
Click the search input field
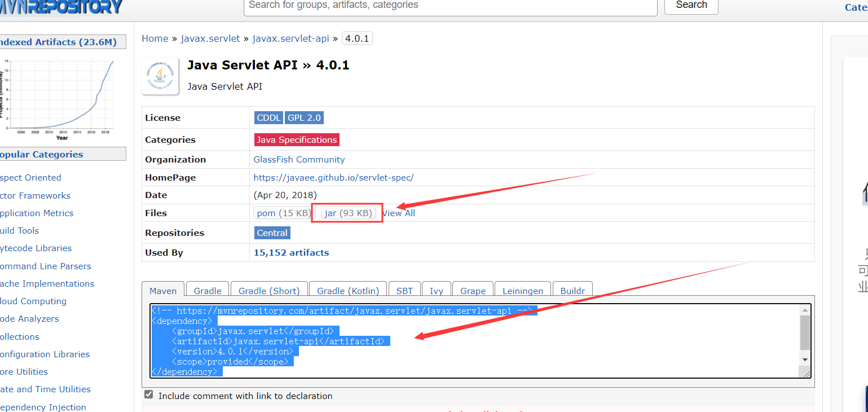[x=451, y=6]
